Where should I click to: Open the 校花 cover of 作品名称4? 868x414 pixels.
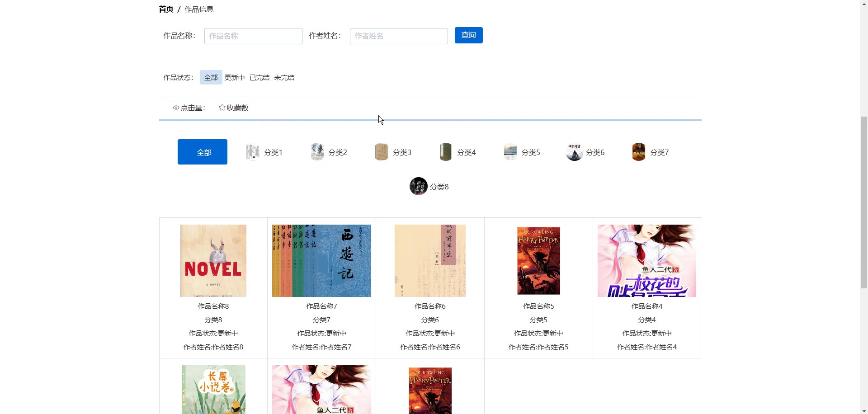[647, 261]
